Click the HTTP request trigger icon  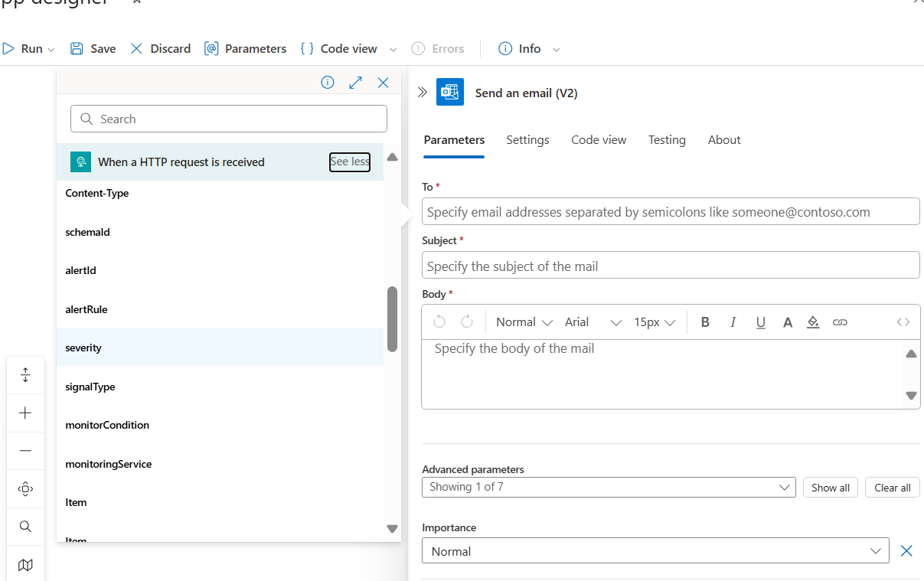pos(80,162)
